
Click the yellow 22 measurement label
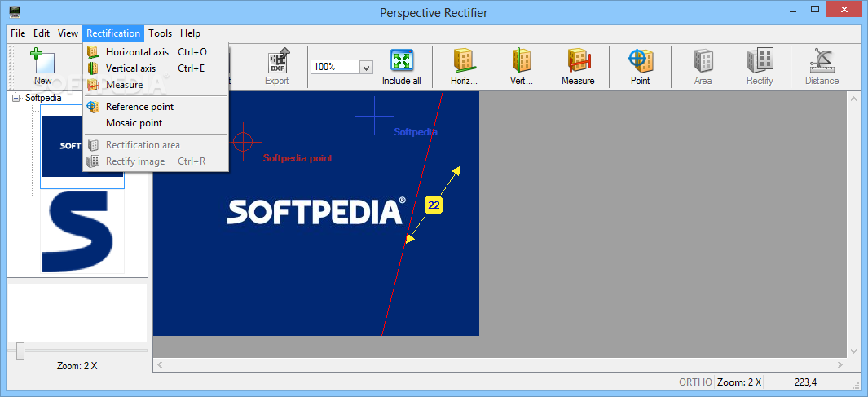pos(434,205)
